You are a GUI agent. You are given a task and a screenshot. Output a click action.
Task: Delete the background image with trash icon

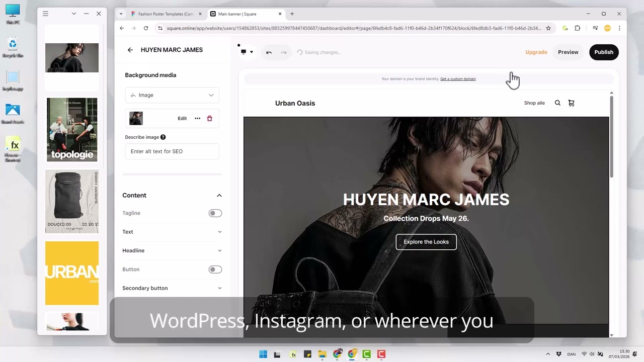click(x=210, y=119)
